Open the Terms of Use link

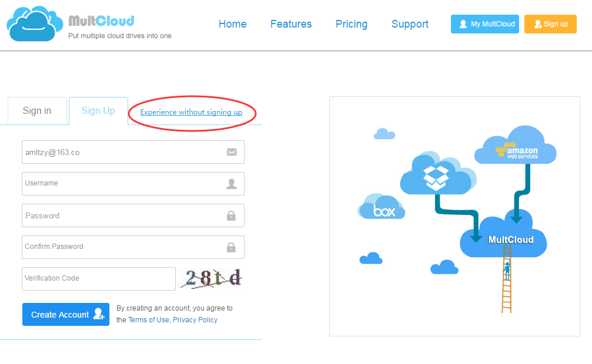(149, 320)
